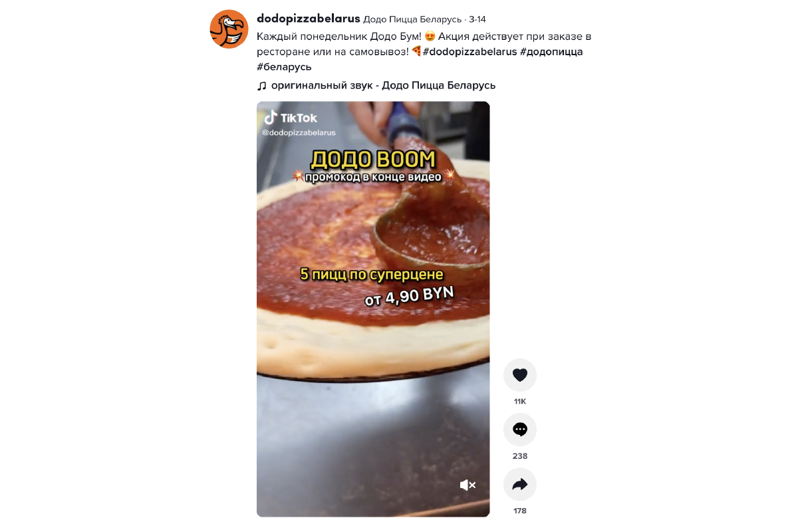Open the #додопицца hashtag
Viewport: 798px width, 532px height.
pyautogui.click(x=551, y=52)
